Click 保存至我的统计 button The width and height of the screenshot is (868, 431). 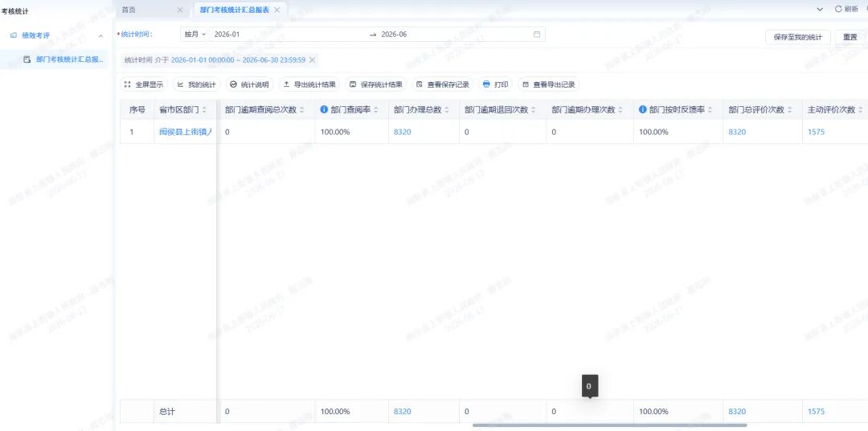[798, 37]
